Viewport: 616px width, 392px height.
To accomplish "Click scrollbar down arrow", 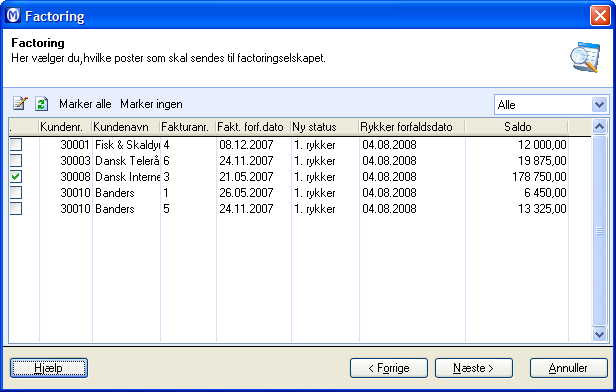I will tap(599, 335).
